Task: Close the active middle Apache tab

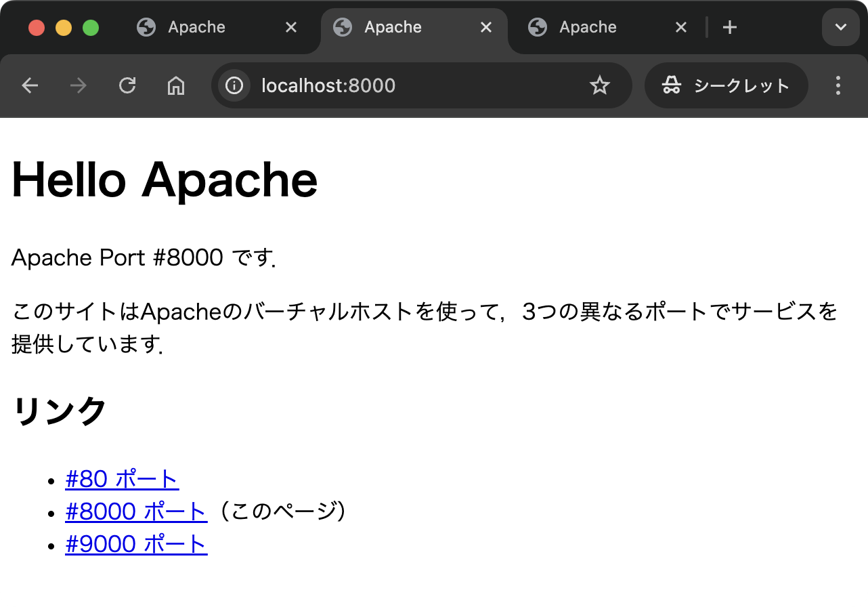Action: click(x=486, y=28)
